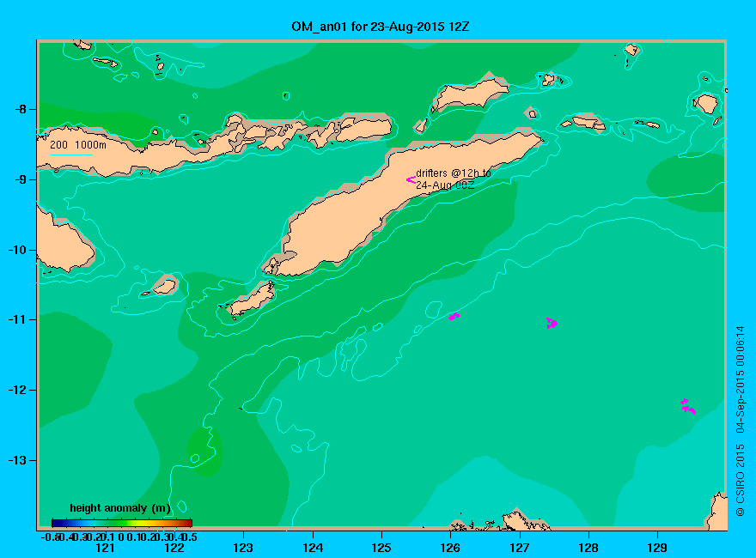The width and height of the screenshot is (756, 558).
Task: Click the 121 longitude axis label
Action: 105,548
